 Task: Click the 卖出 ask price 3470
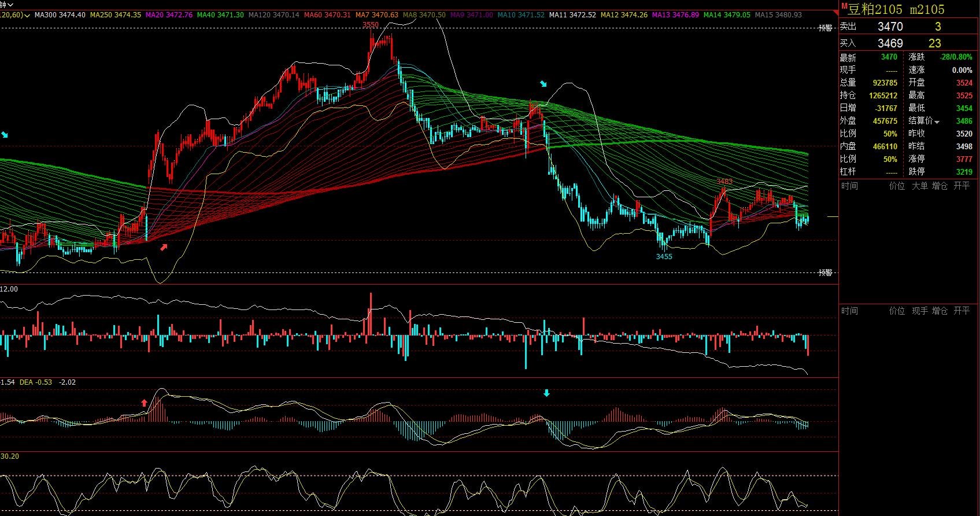tap(890, 27)
